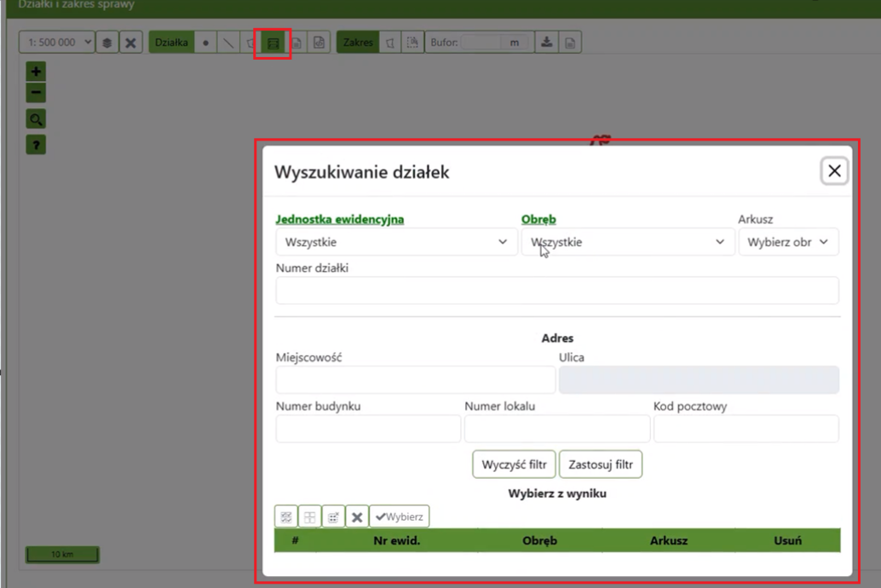Activate the Działka mode button

coord(171,43)
